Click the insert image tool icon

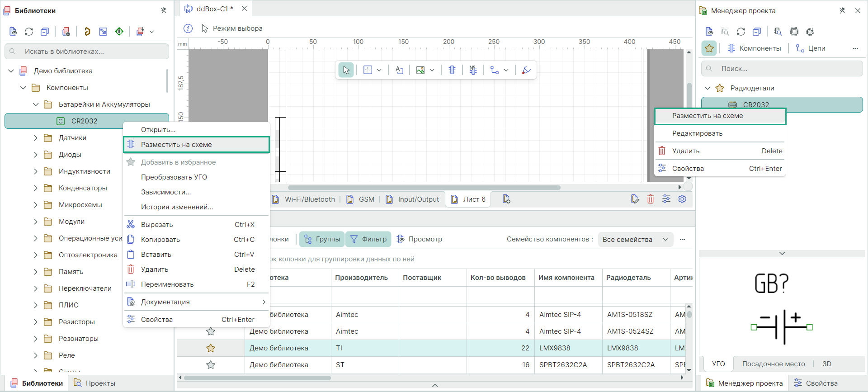tap(420, 70)
